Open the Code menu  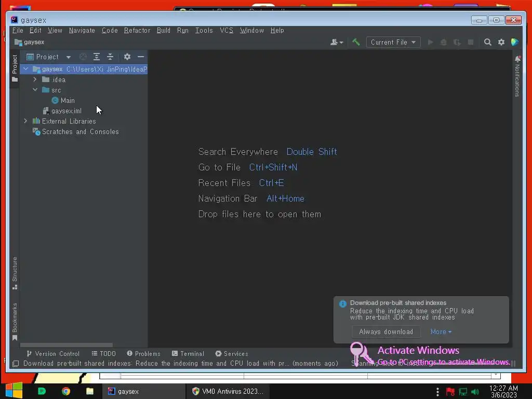click(x=110, y=30)
